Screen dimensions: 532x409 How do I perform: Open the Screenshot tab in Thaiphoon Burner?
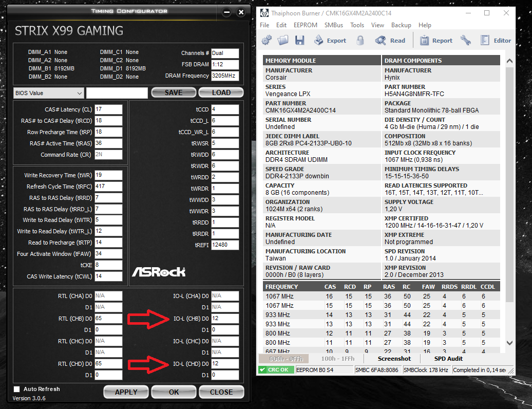pyautogui.click(x=394, y=359)
